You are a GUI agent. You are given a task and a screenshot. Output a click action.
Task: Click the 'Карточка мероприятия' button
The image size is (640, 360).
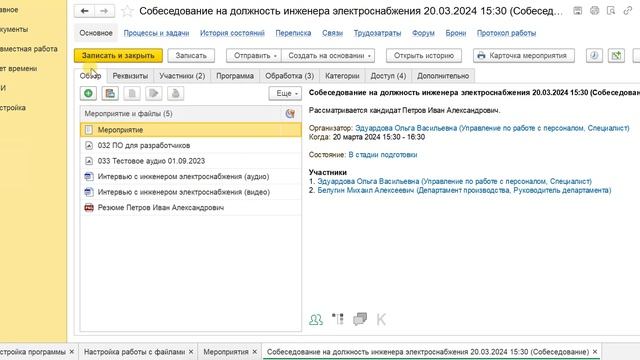point(524,56)
